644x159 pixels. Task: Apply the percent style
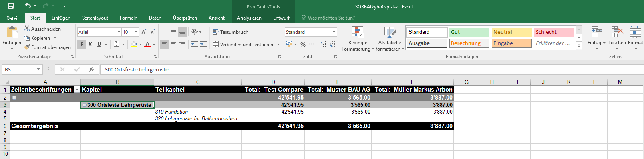pos(303,44)
